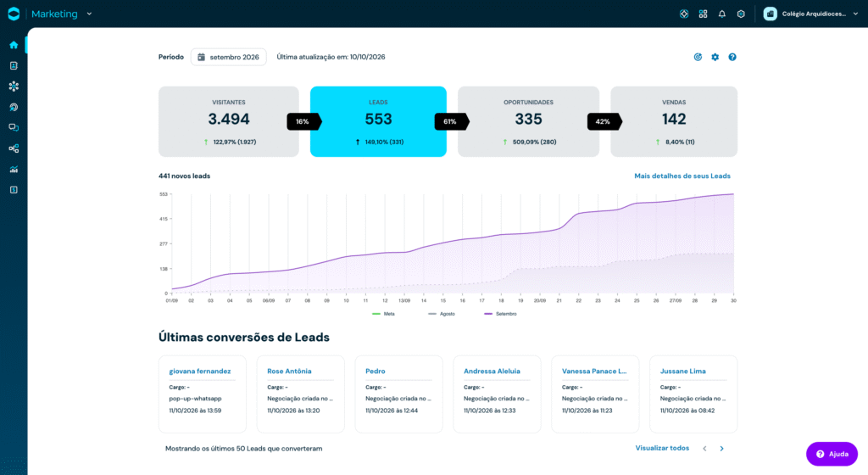Screen dimensions: 868x475
Task: Open the Ajuda help button
Action: [832, 454]
